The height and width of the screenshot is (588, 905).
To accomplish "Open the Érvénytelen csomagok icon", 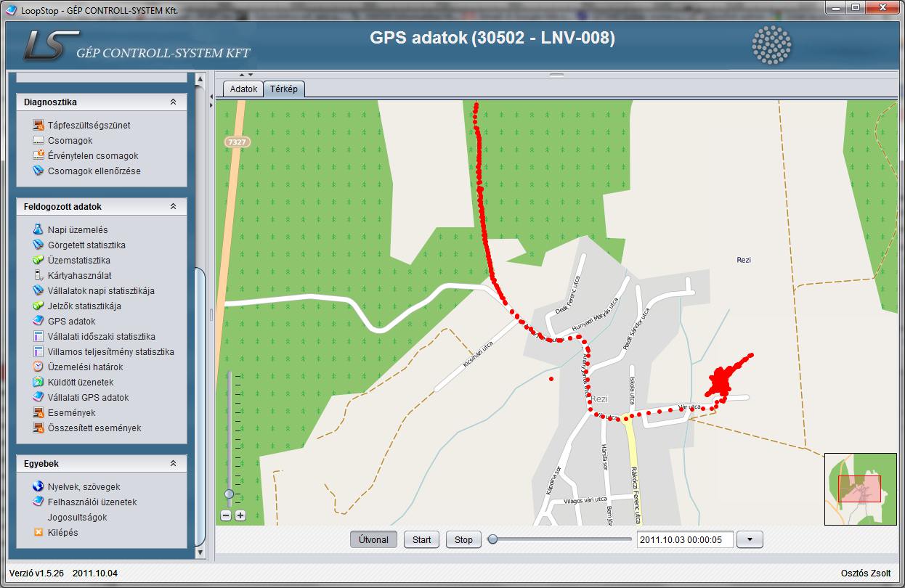I will pyautogui.click(x=39, y=156).
